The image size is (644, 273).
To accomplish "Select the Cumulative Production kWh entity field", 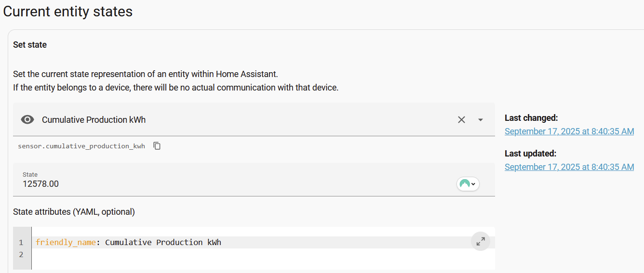I will coord(193,120).
